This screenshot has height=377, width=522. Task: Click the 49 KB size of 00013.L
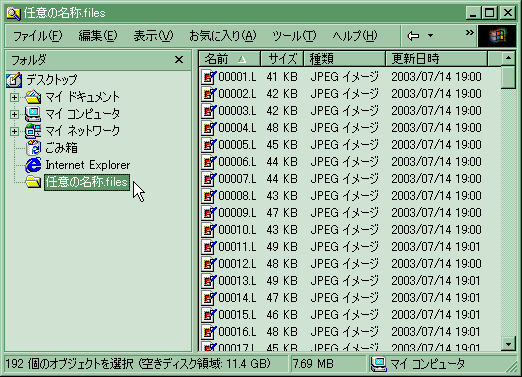(x=282, y=281)
